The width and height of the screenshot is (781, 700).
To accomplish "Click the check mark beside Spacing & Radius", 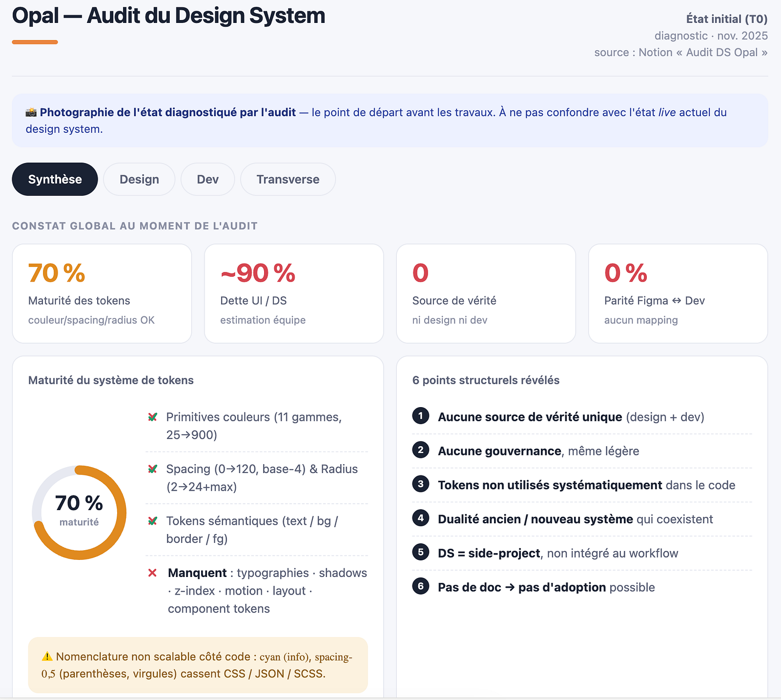I will 152,469.
